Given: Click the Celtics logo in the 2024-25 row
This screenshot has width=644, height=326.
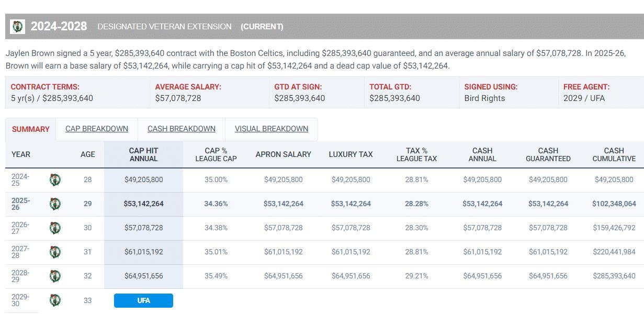Looking at the screenshot, I should 55,179.
